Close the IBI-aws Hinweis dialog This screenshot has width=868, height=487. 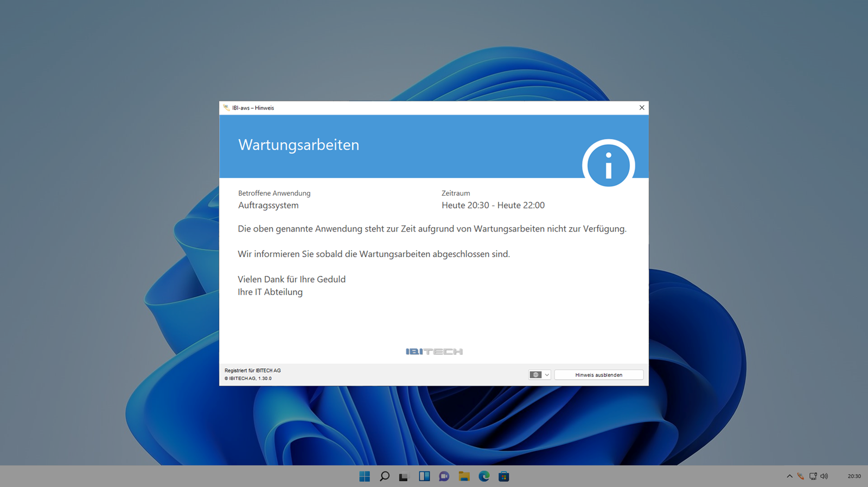tap(642, 108)
